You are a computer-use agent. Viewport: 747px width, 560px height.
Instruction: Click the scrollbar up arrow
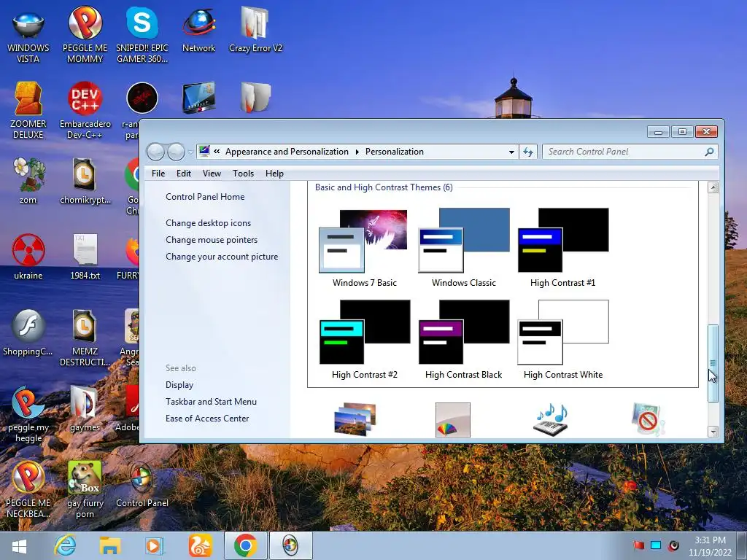point(713,187)
